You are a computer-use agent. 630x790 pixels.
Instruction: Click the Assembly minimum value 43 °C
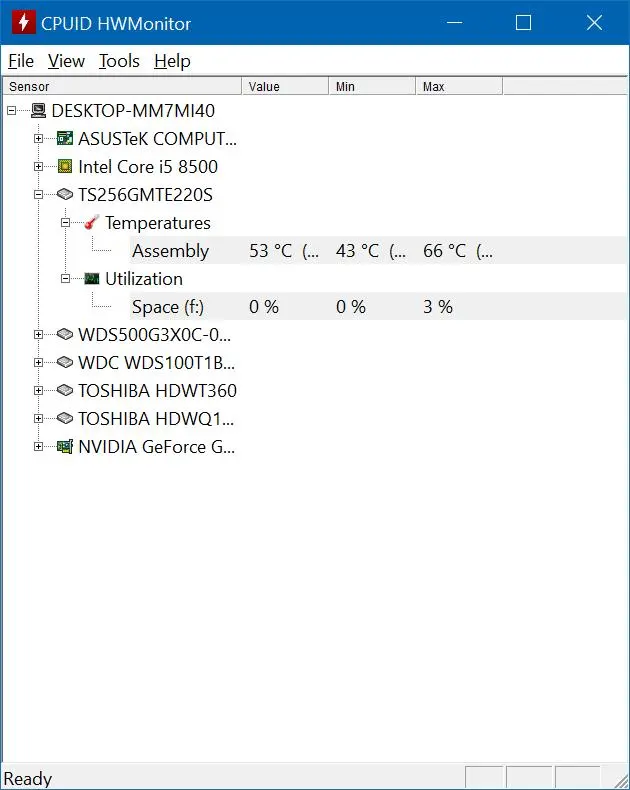coord(370,250)
